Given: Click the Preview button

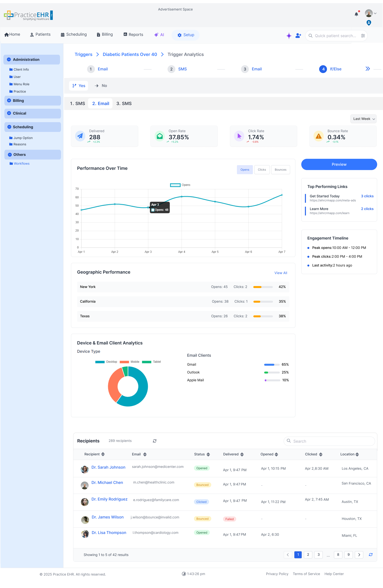Looking at the screenshot, I should click(339, 164).
